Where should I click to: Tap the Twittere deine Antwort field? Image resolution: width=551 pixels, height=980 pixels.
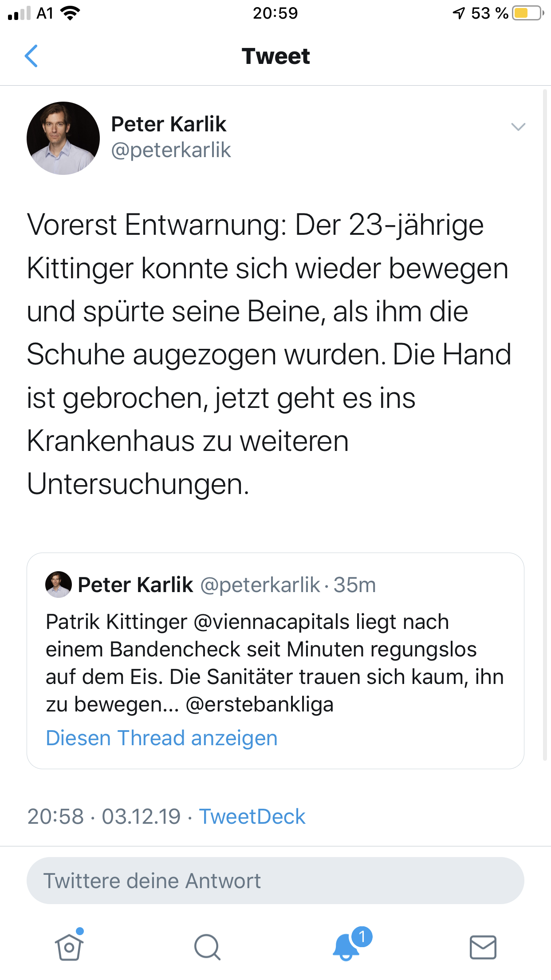[x=275, y=881]
